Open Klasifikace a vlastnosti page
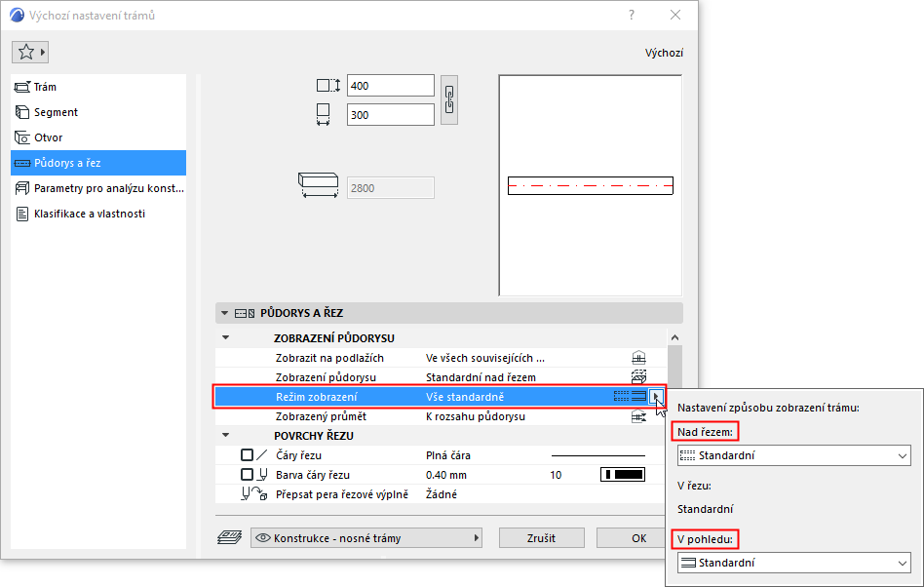Screen dimensions: 924x587 coord(98,214)
